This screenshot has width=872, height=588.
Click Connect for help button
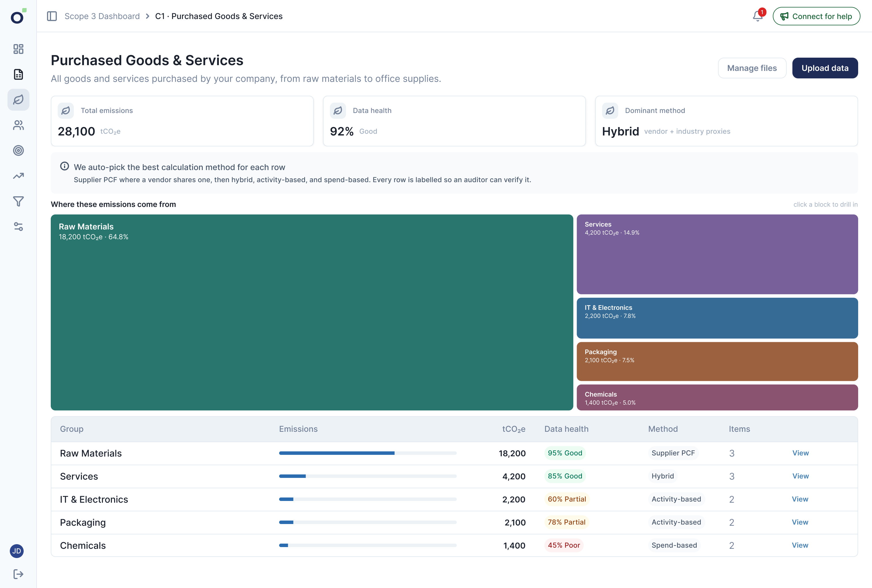coord(816,16)
